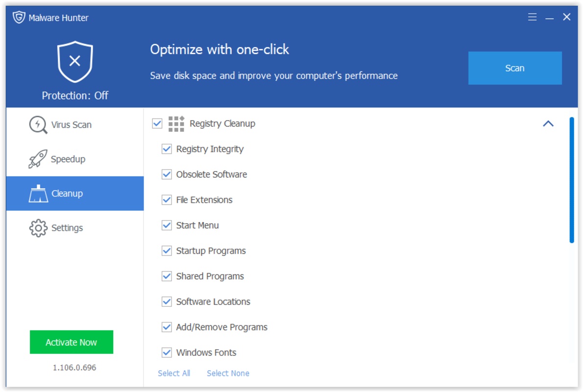
Task: Uncheck the Startup Programs checkbox
Action: (x=167, y=251)
